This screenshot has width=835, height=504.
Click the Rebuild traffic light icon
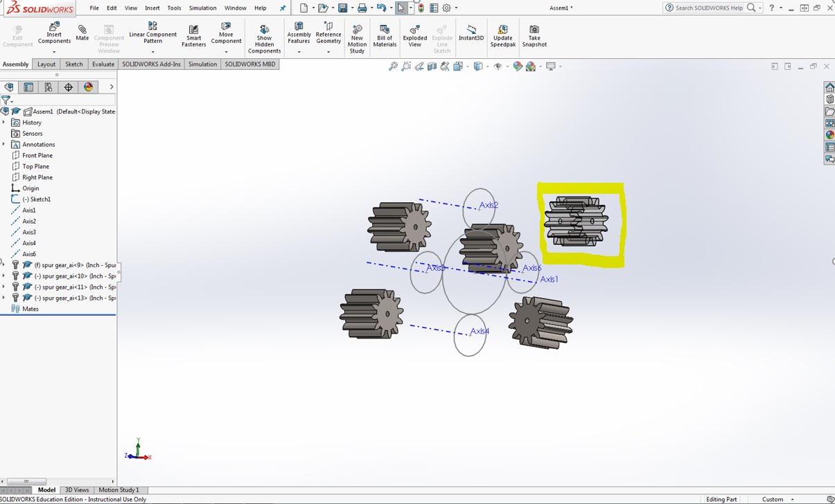421,8
